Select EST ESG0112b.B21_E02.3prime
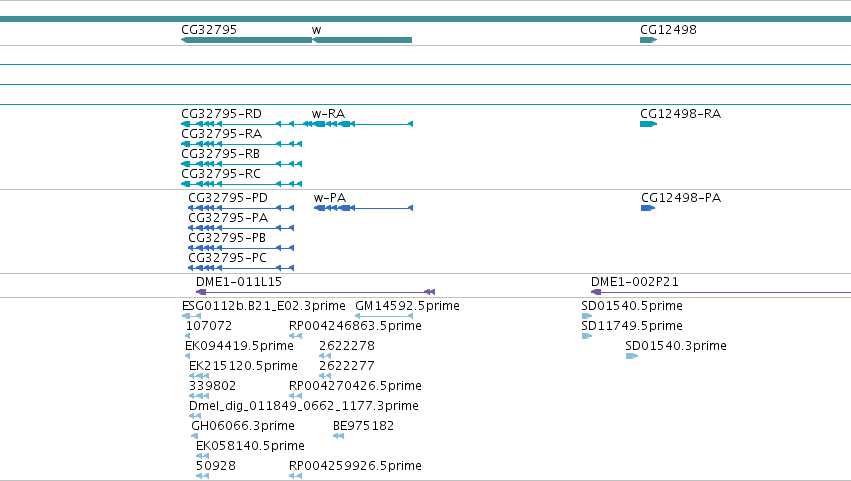The height and width of the screenshot is (481, 851). (x=264, y=306)
